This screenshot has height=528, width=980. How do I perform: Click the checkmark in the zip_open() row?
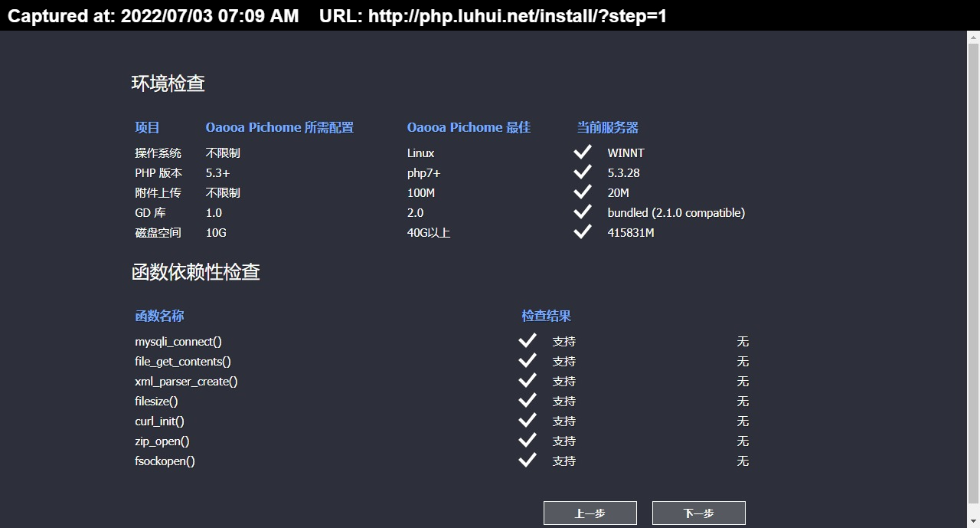tap(528, 439)
